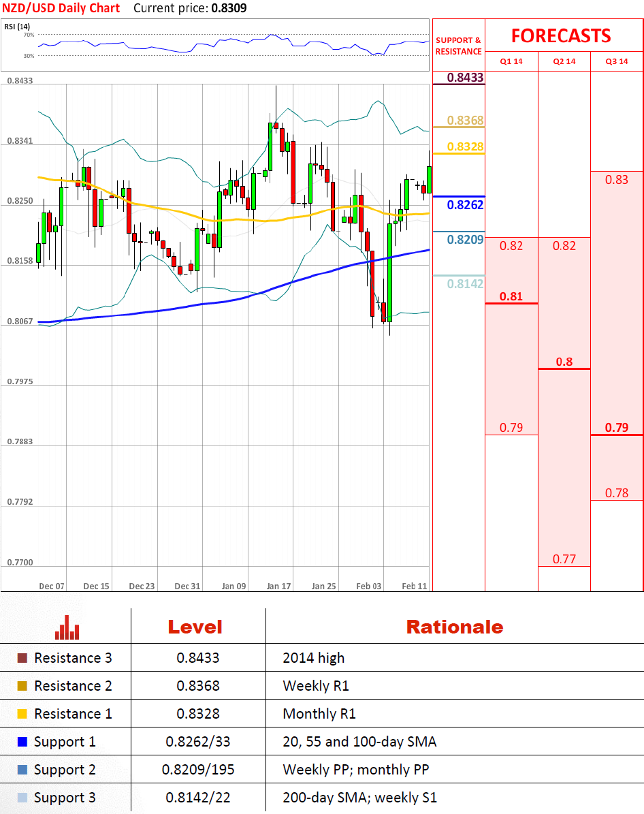This screenshot has height=814, width=644.
Task: Open the Q1 14 forecast column header
Action: pyautogui.click(x=511, y=61)
